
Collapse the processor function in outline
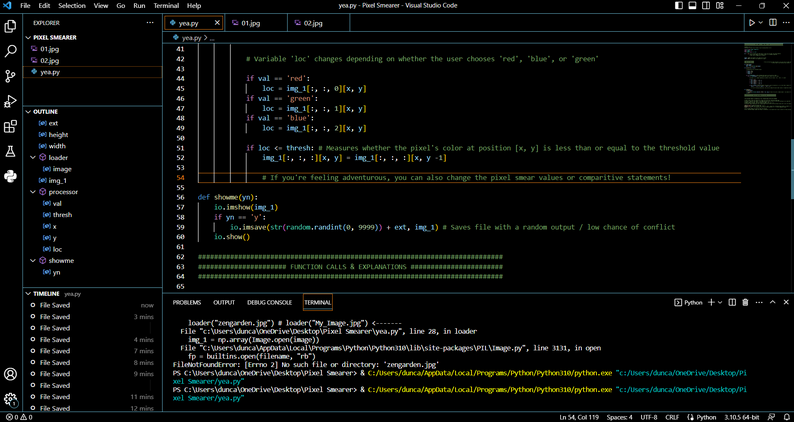tap(33, 192)
